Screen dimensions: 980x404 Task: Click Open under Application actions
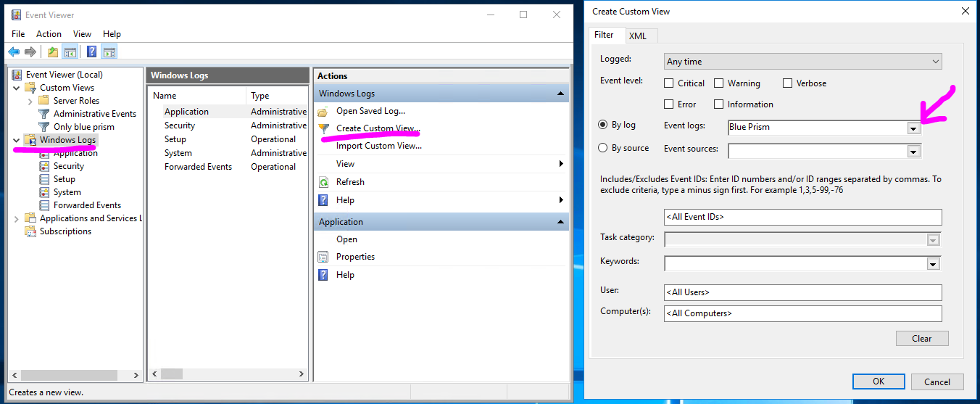346,239
